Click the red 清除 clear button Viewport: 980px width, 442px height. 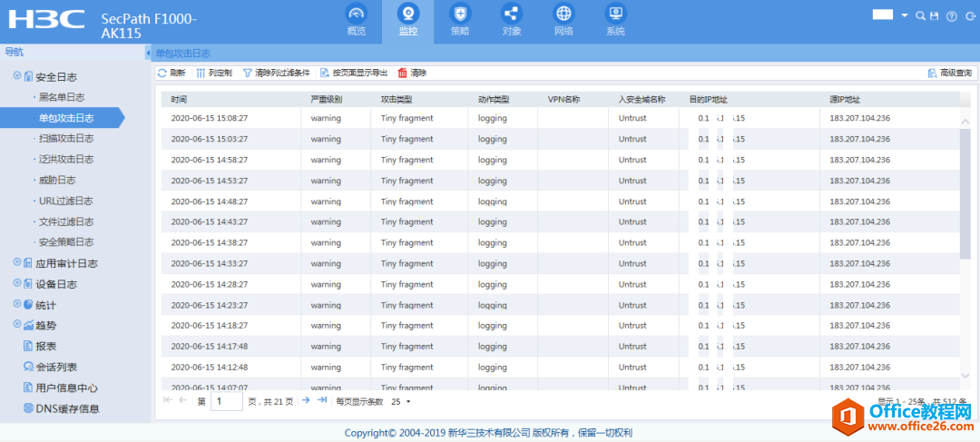412,74
